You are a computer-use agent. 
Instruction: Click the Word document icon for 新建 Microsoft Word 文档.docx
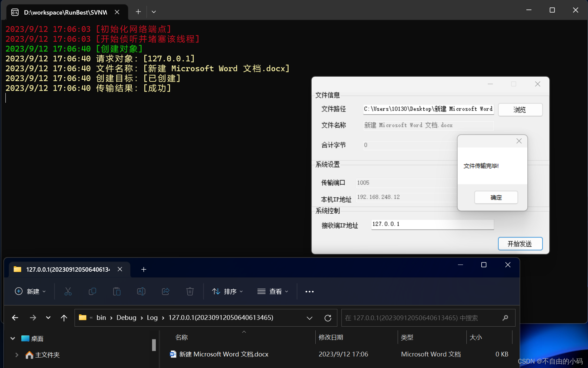click(x=173, y=354)
